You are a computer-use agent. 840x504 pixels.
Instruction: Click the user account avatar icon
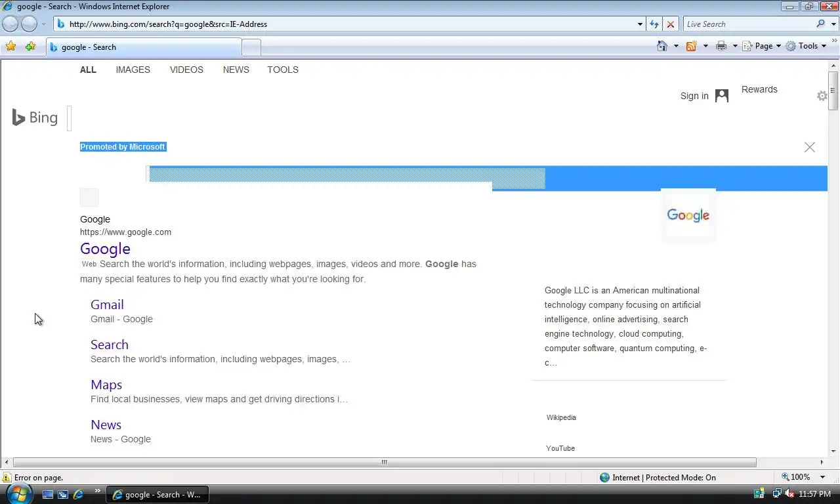722,96
